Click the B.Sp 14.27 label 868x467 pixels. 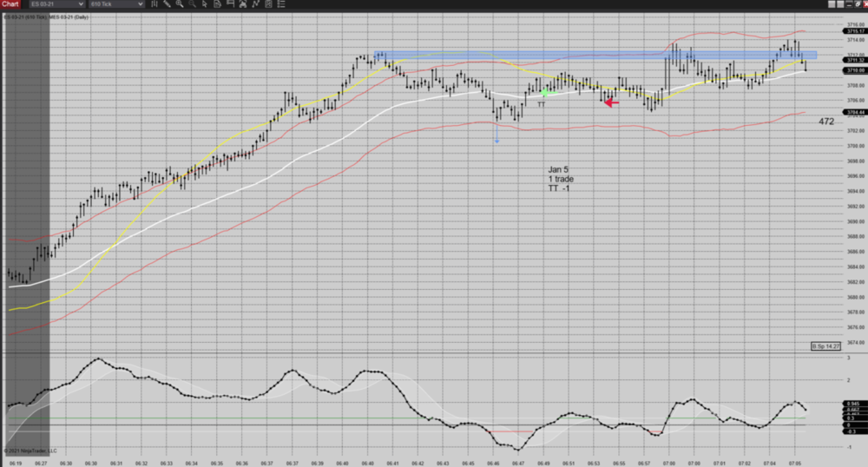pos(825,346)
